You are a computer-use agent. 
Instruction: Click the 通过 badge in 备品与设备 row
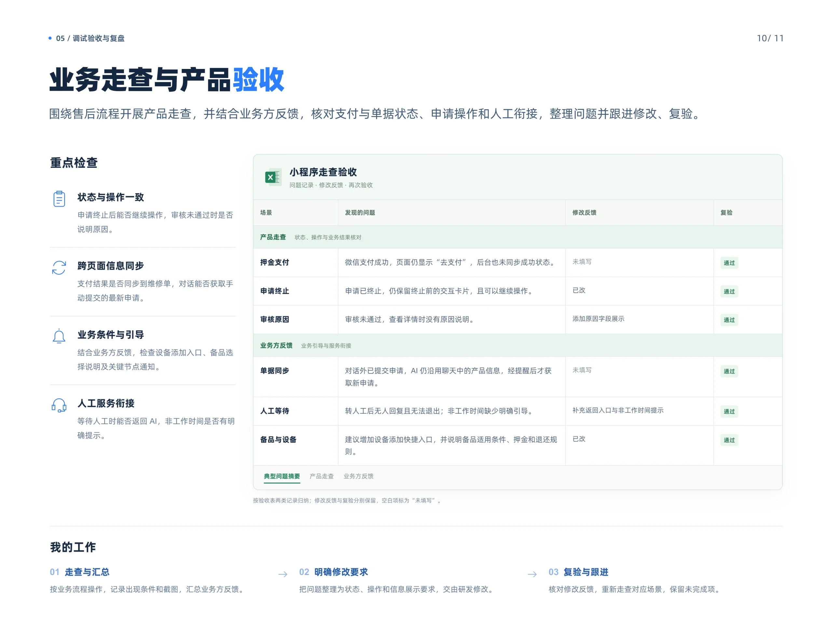pos(729,440)
